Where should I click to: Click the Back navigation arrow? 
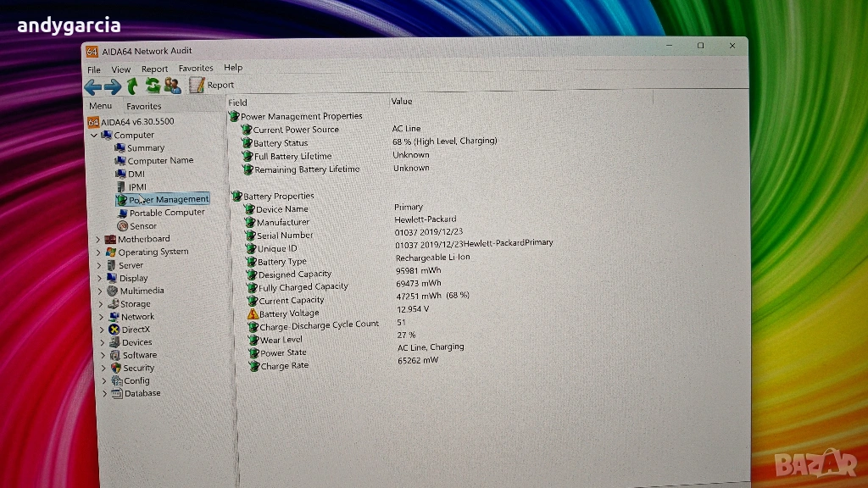92,86
